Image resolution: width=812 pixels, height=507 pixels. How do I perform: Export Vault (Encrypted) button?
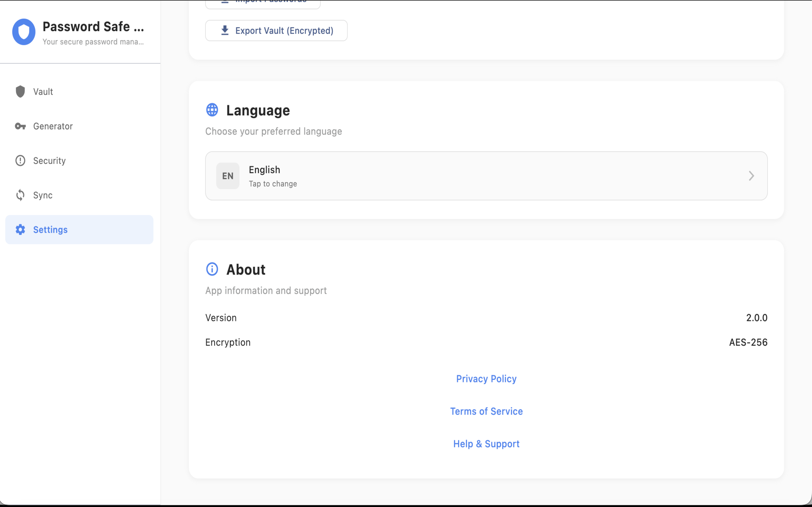(276, 30)
